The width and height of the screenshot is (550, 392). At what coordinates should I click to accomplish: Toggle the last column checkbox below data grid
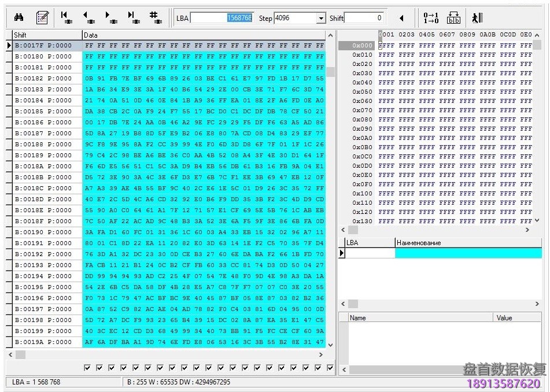tap(330, 368)
